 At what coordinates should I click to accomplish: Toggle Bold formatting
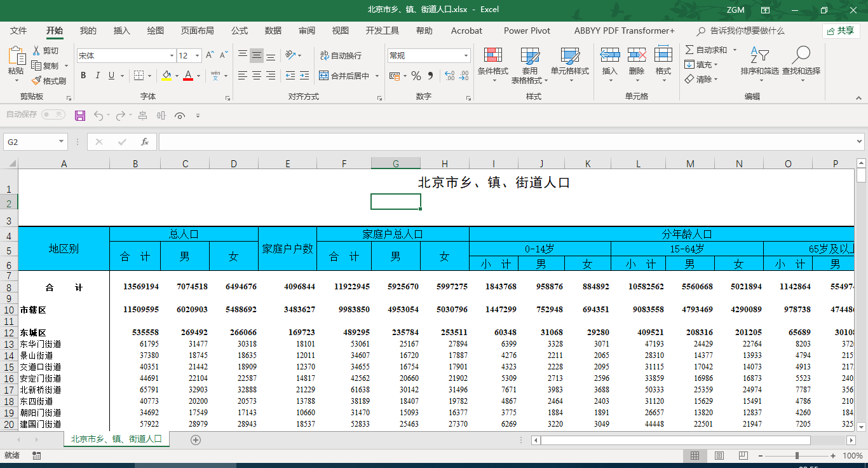[83, 76]
